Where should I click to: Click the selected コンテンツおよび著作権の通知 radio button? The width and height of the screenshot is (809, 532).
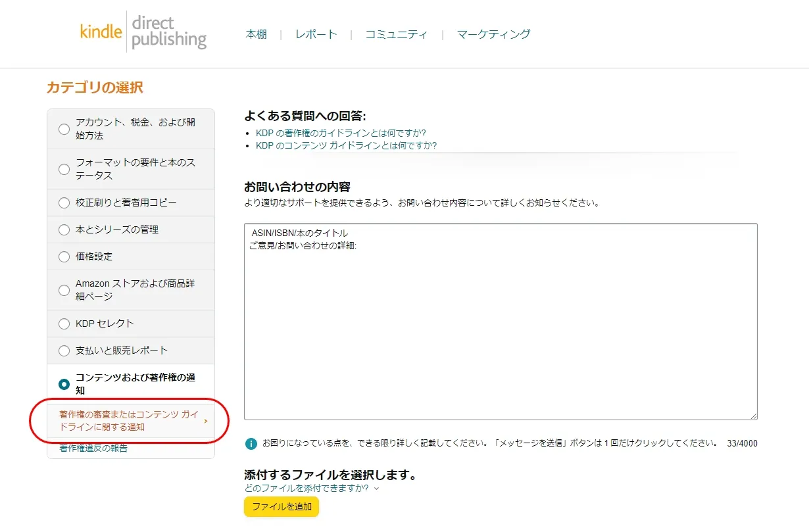[x=64, y=384]
